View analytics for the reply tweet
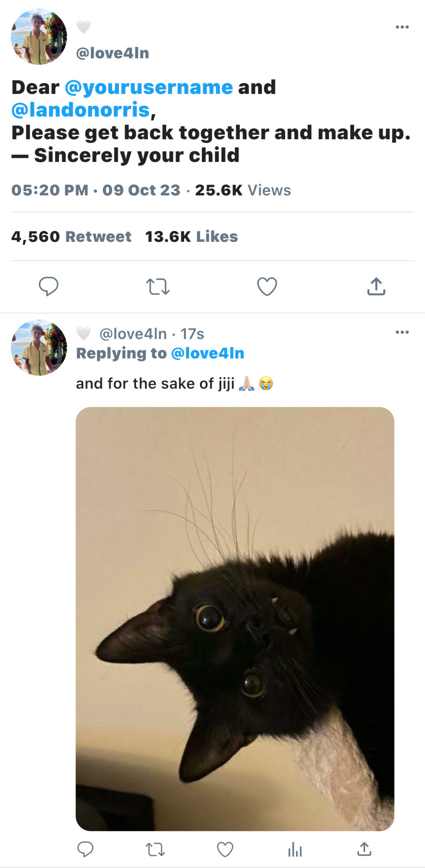 pos(295,849)
